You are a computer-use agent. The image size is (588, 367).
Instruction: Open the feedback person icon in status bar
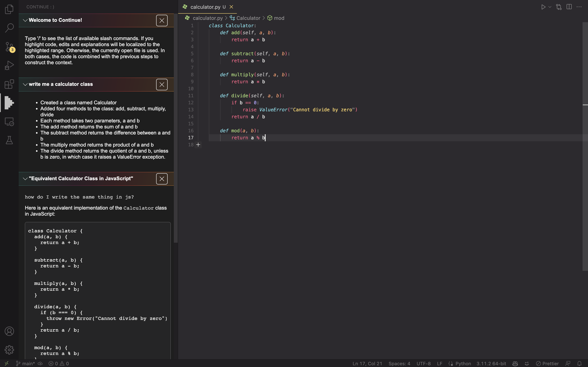click(568, 363)
